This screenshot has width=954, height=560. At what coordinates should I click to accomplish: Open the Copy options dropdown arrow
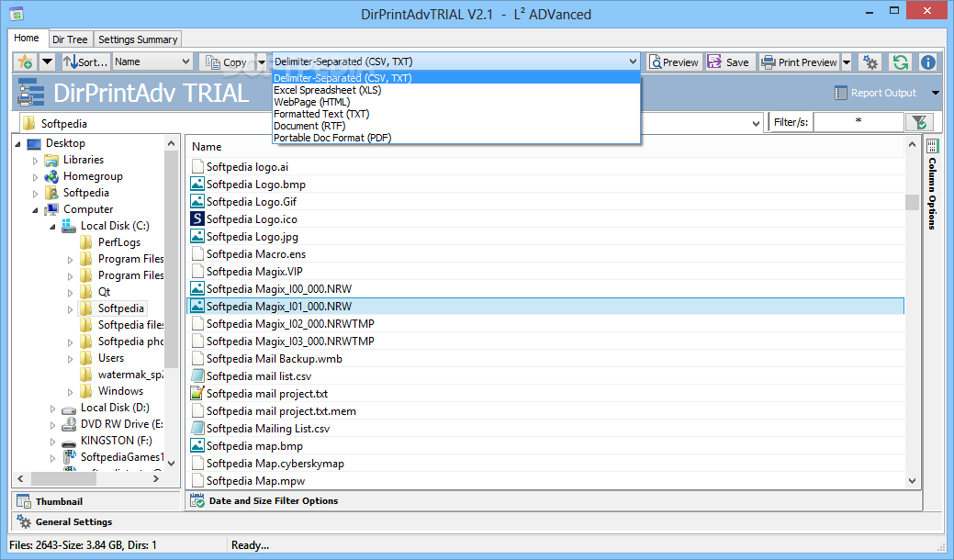(x=262, y=62)
